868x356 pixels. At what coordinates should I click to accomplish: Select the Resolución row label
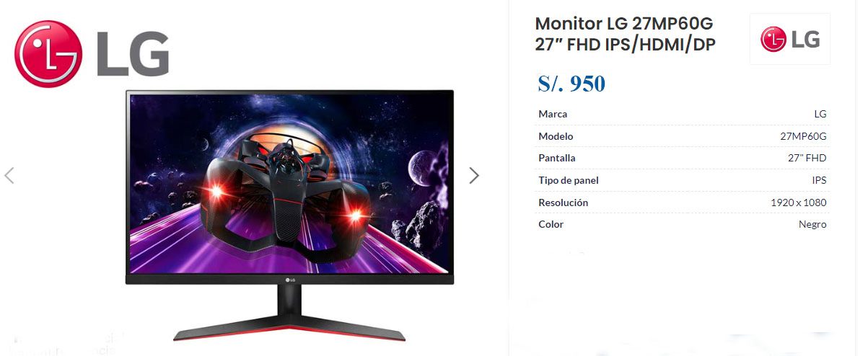[563, 203]
